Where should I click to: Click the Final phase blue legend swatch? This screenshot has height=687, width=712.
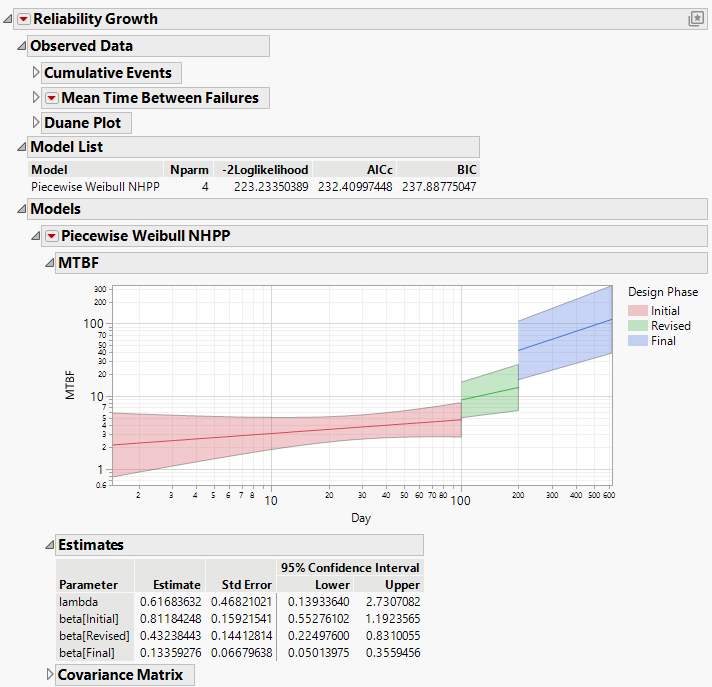(x=637, y=341)
